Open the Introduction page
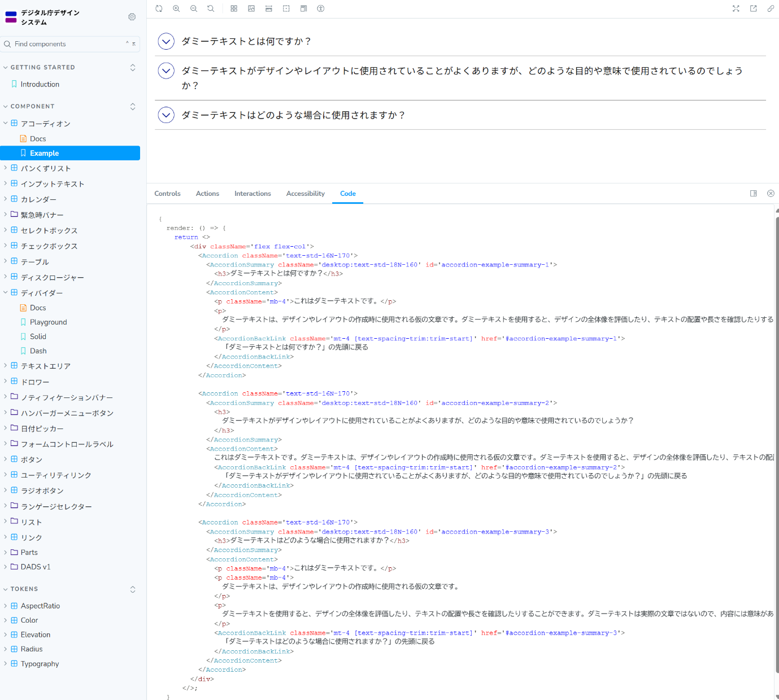This screenshot has height=700, width=779. click(x=40, y=84)
